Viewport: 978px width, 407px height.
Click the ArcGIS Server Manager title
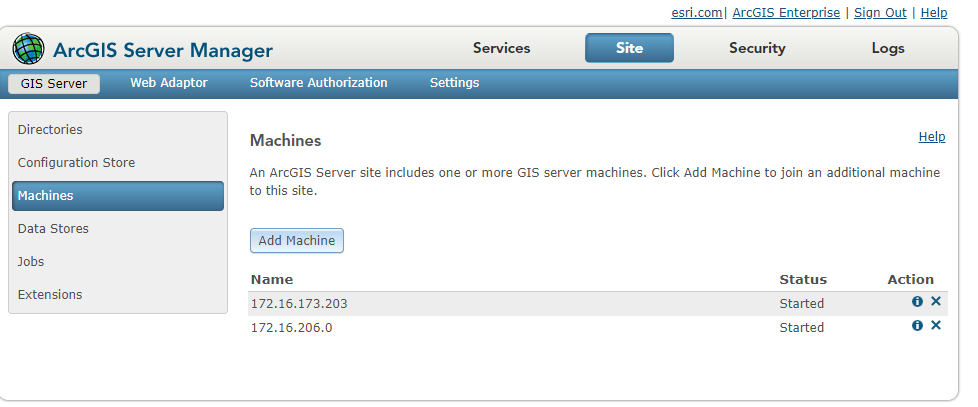[x=163, y=50]
